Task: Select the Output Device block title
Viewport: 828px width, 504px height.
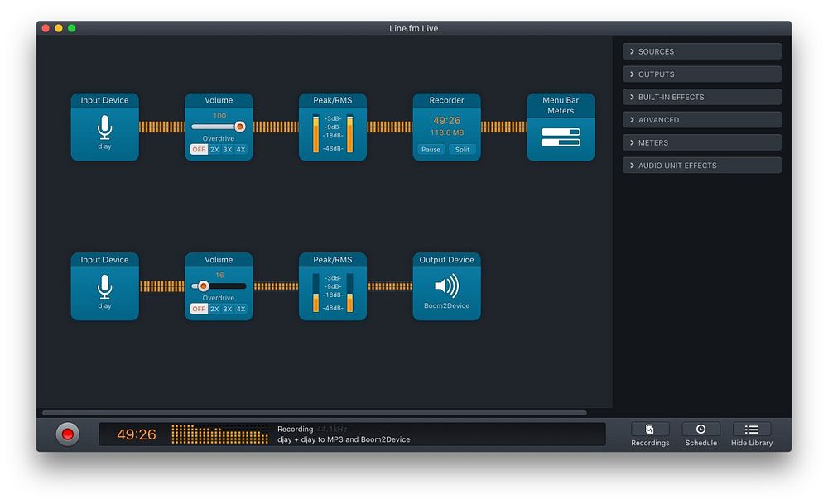Action: click(447, 260)
